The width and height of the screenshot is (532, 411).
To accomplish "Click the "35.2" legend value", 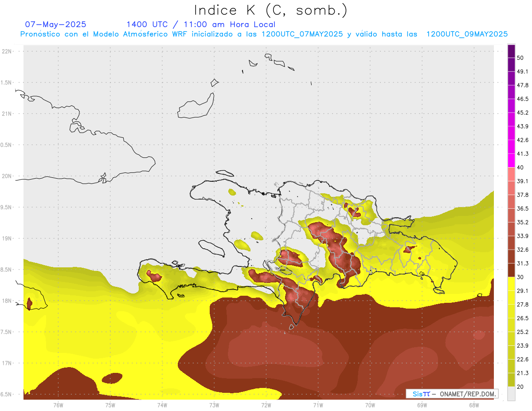I will pyautogui.click(x=523, y=222).
